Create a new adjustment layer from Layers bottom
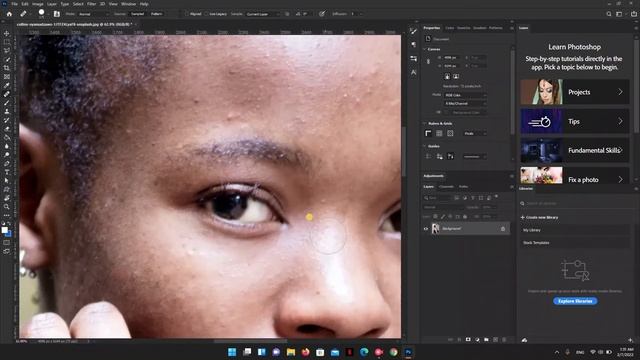 click(477, 340)
